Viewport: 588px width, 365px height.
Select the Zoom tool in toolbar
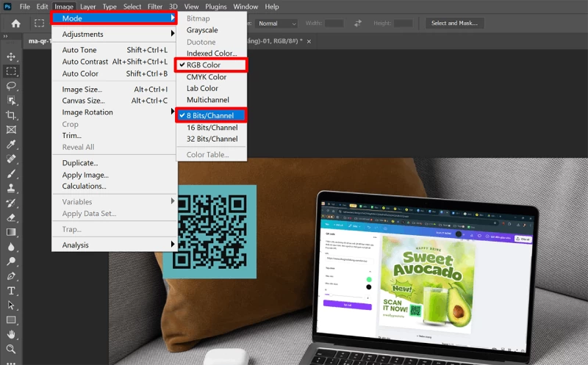tap(11, 349)
